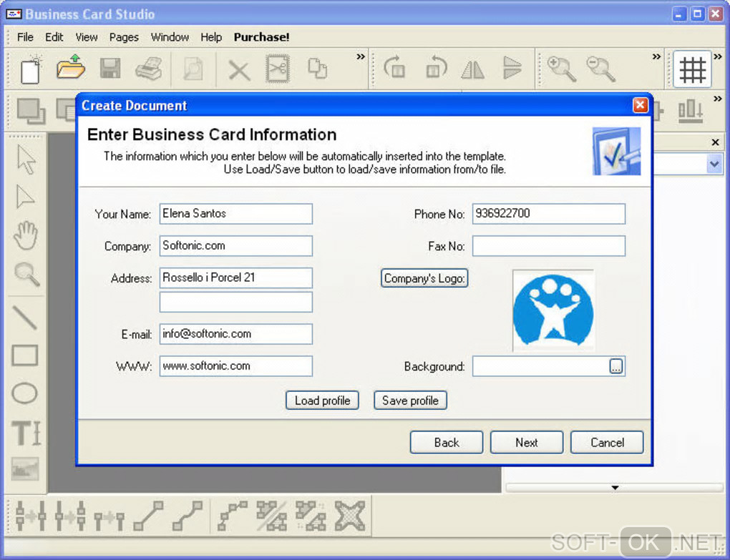The height and width of the screenshot is (560, 730).
Task: Open the Purchase! menu
Action: coord(262,37)
